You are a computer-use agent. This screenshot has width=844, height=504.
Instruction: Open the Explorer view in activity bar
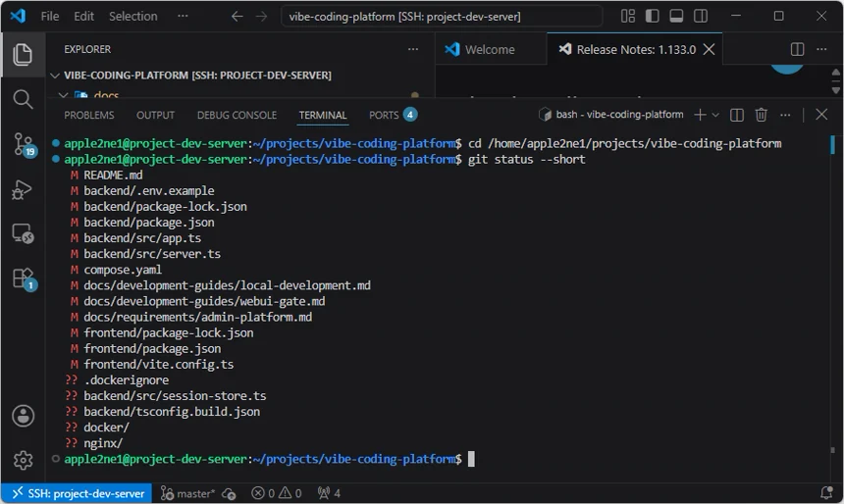[x=22, y=54]
